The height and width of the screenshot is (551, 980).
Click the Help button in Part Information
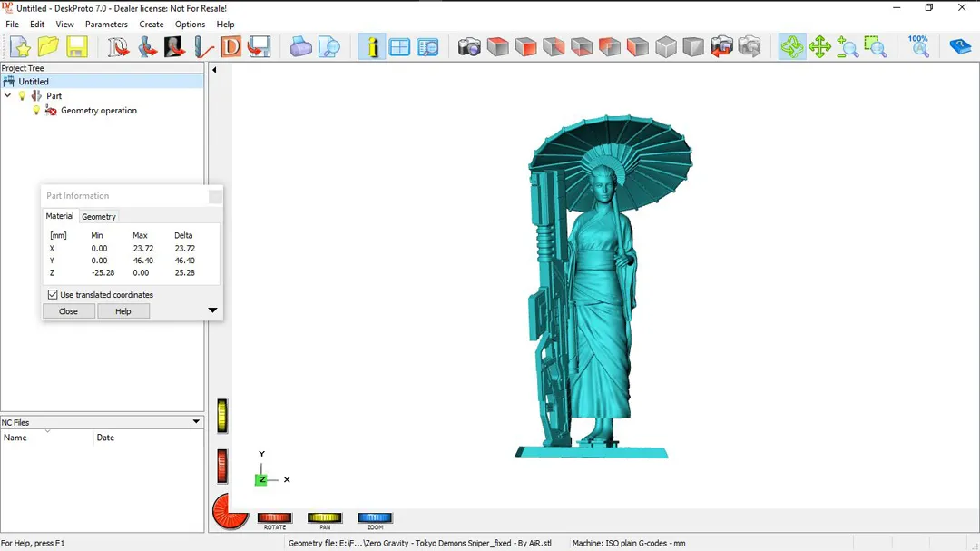point(123,311)
